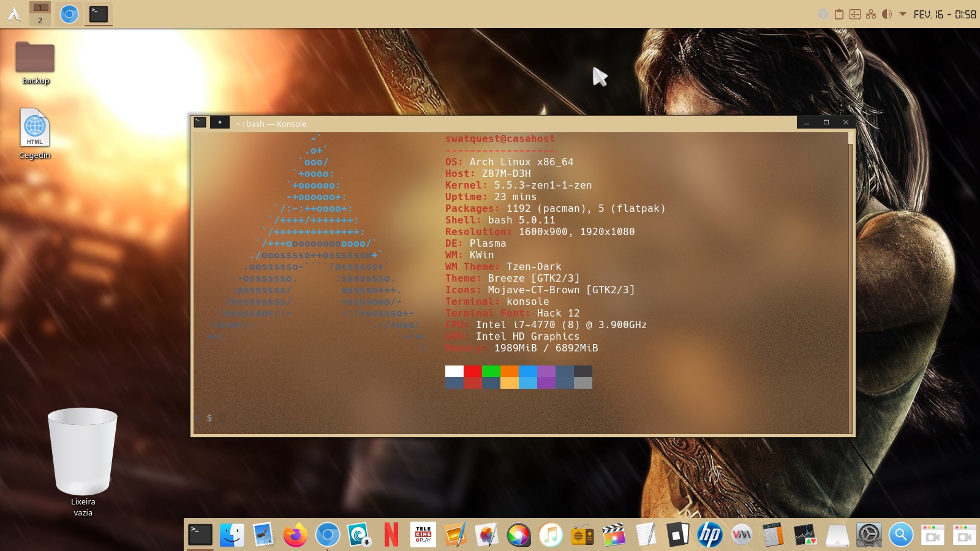Open the flower-and-brush photo editor dock icon
The image size is (980, 551).
point(487,535)
